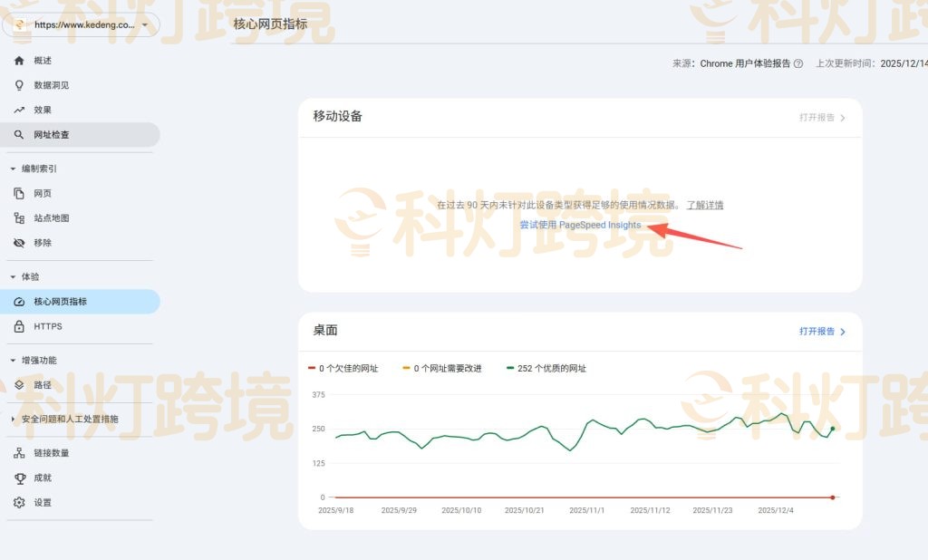Viewport: 928px width, 560px height.
Task: Click the green endpoint marker on the chart
Action: click(833, 429)
